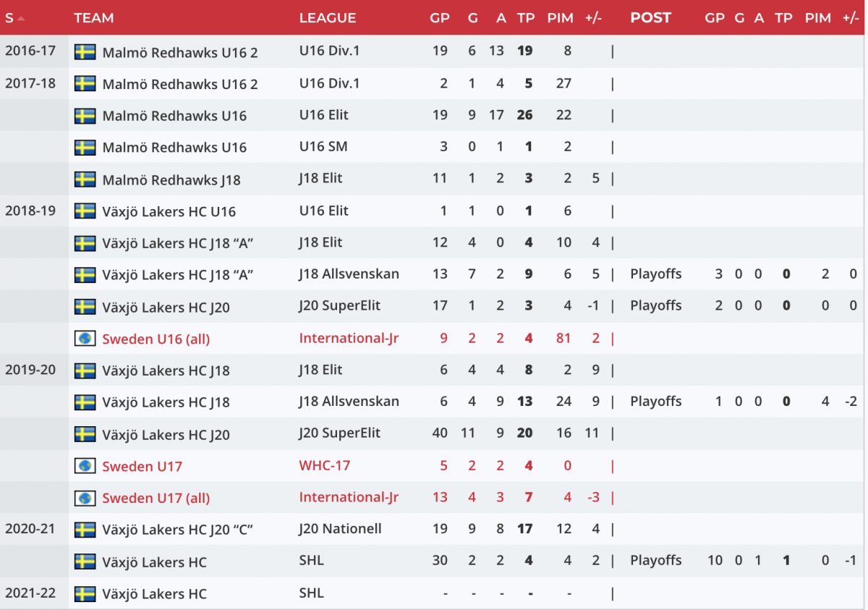Open Malmö Redhawks U16 in the U16 SM row
868x610 pixels.
174,147
